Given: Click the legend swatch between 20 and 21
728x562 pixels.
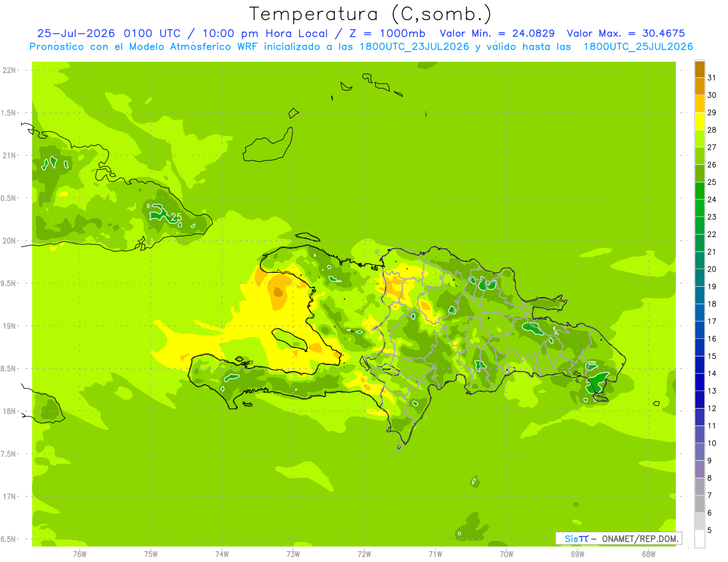Looking at the screenshot, I should click(699, 260).
